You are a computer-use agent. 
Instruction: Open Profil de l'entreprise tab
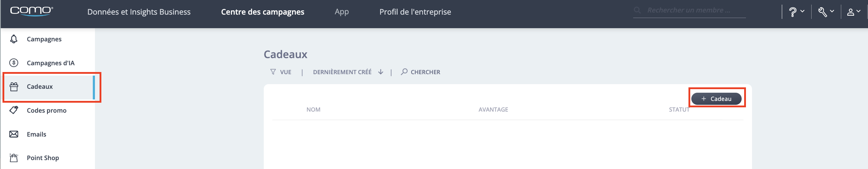click(x=415, y=12)
